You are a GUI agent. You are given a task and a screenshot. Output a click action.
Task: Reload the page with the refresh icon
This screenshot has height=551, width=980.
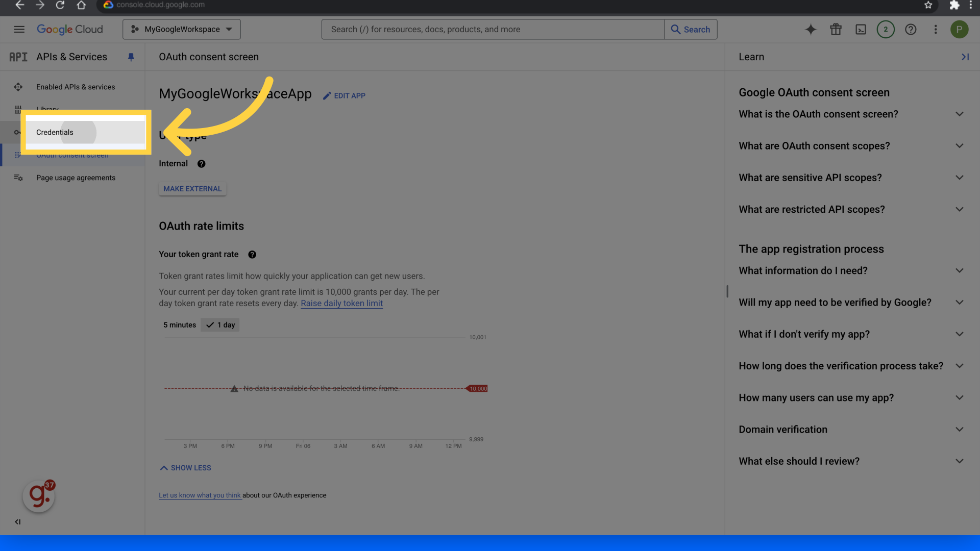60,5
